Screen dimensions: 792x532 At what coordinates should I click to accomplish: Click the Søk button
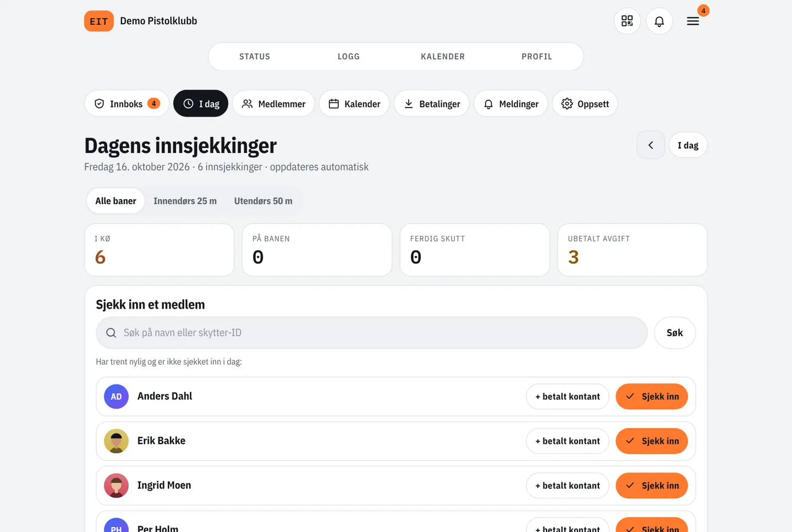tap(675, 333)
